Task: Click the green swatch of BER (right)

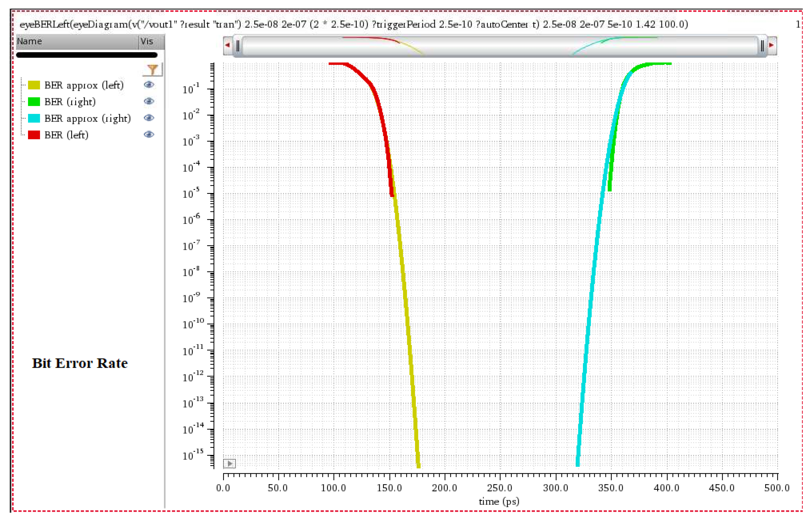Action: tap(34, 102)
